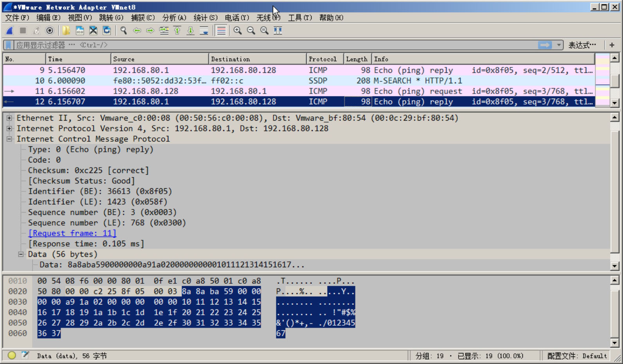Jump to the last packet
This screenshot has width=623, height=364.
coord(191,31)
